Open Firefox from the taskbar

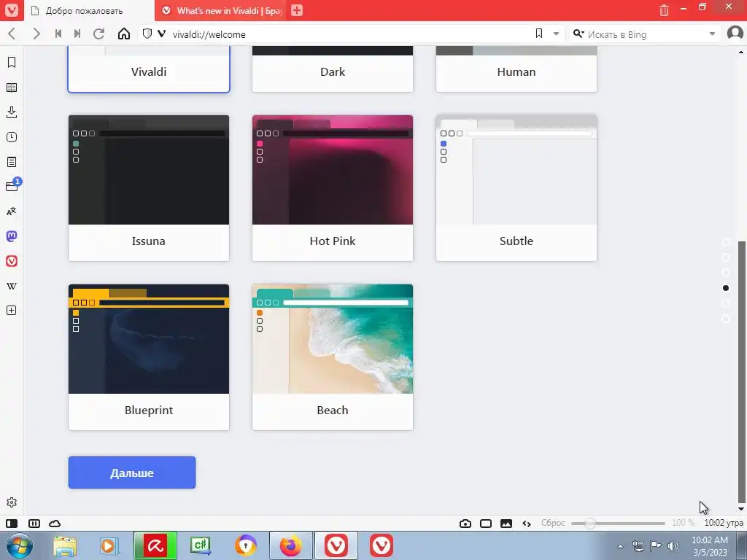(290, 545)
